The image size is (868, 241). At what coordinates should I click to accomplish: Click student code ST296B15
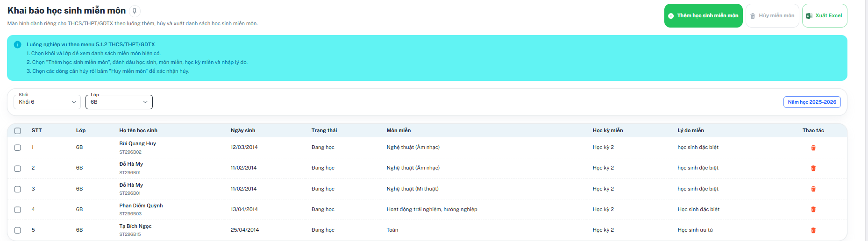[130, 234]
